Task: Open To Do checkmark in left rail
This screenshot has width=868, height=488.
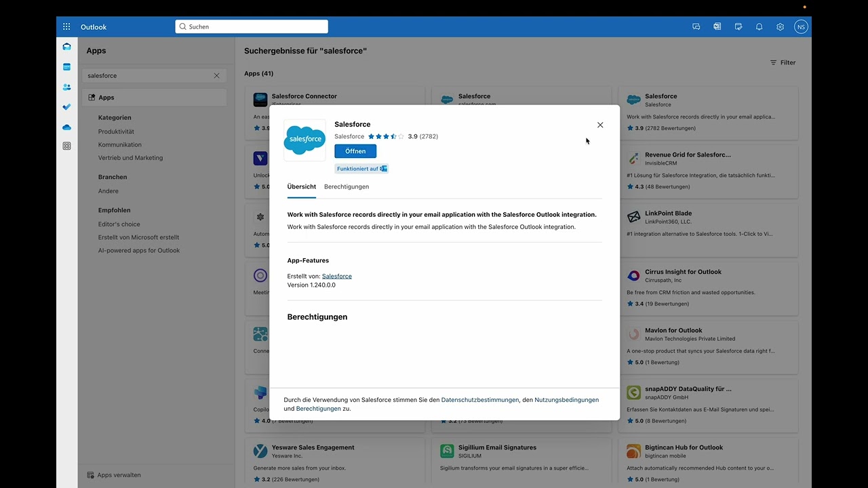Action: pyautogui.click(x=66, y=106)
